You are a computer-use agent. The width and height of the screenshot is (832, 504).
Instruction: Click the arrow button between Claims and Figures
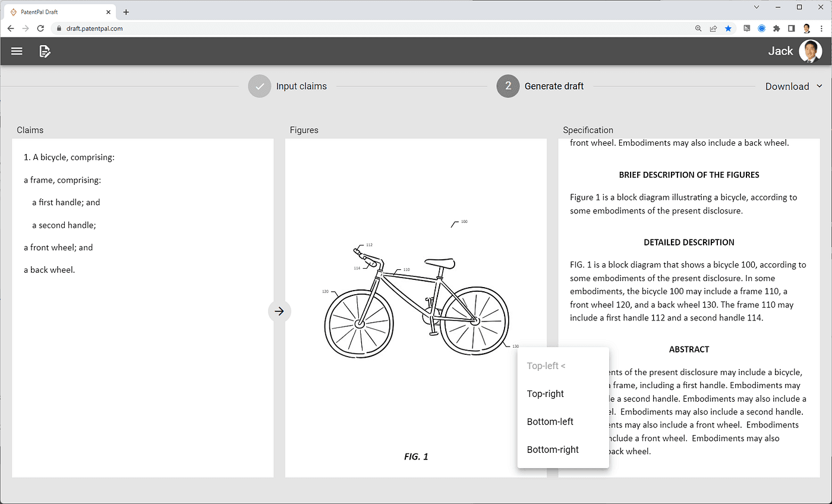pos(280,311)
